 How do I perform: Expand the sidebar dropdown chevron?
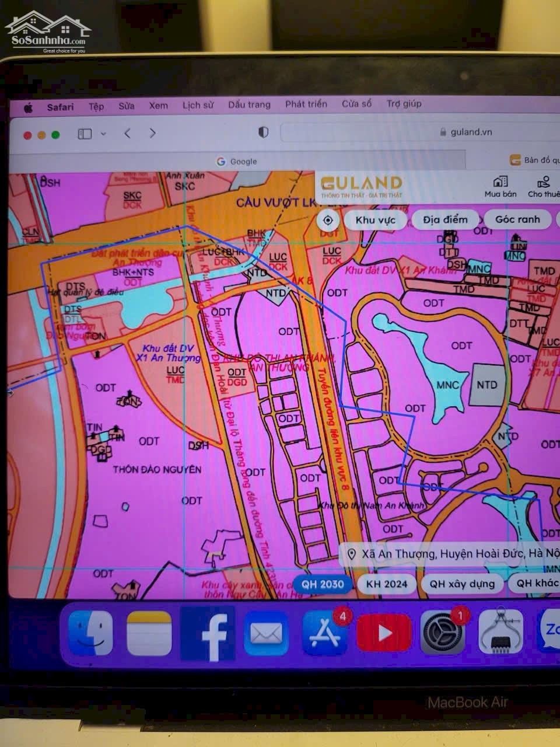[x=103, y=134]
